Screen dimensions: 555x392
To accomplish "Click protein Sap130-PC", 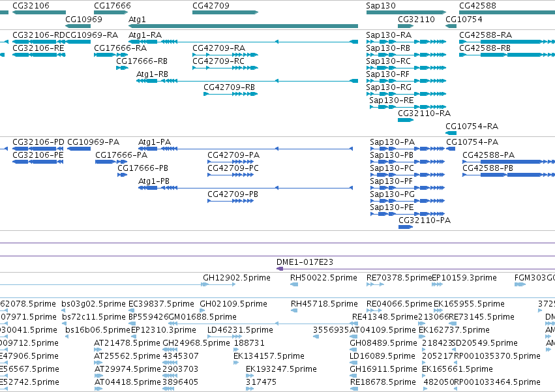I will tap(407, 175).
